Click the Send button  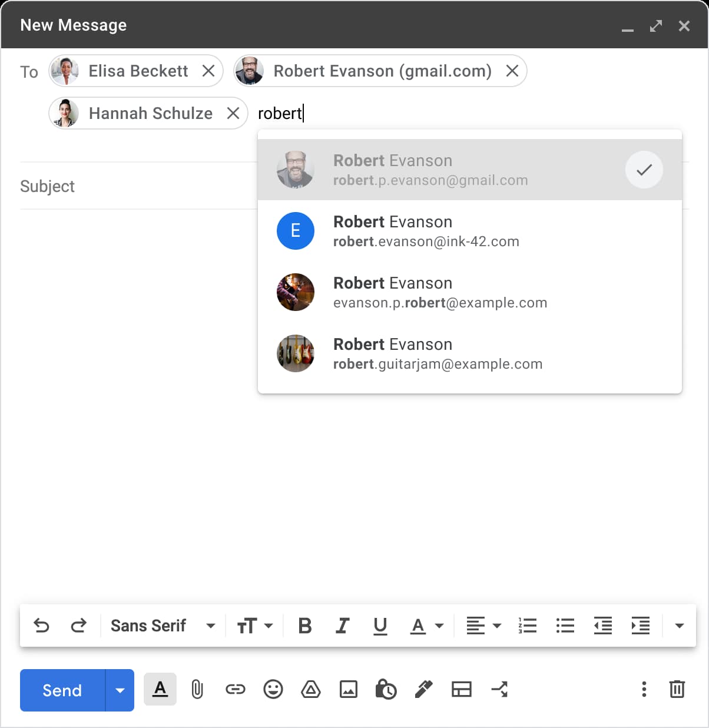pos(61,690)
